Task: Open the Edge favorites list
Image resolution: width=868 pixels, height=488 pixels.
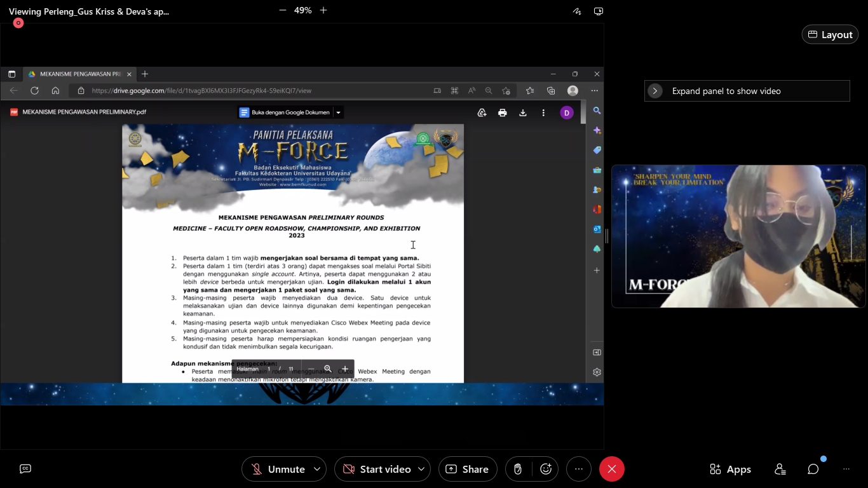Action: [x=530, y=91]
